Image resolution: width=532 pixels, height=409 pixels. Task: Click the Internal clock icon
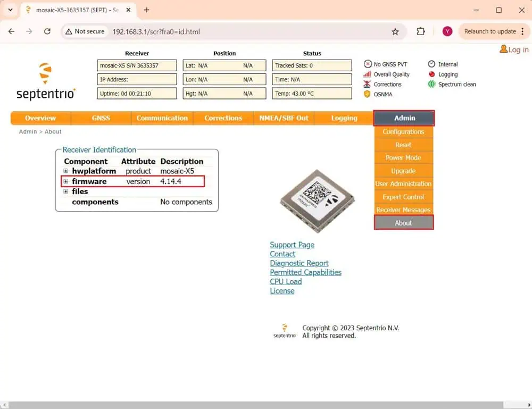pos(431,64)
